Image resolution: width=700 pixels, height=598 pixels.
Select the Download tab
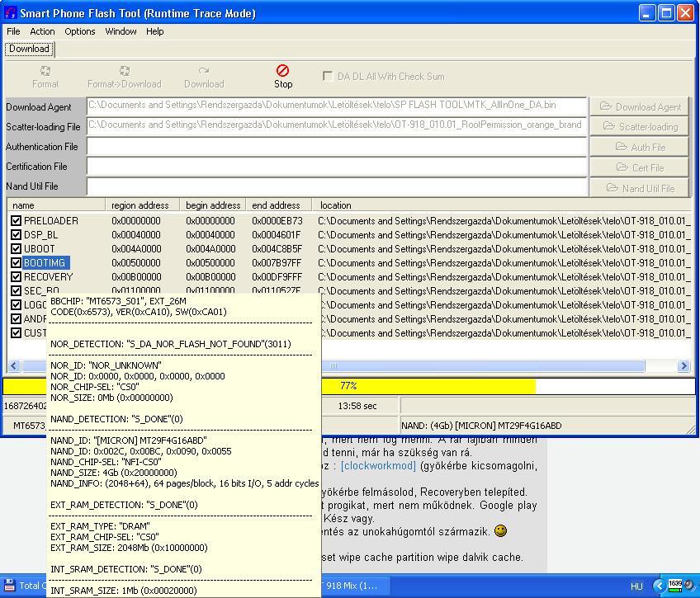click(29, 49)
